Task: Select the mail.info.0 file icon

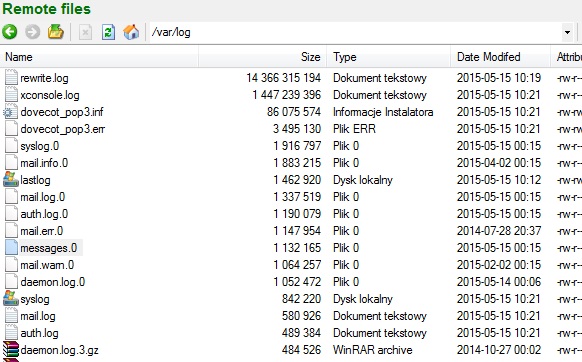Action: pos(11,163)
